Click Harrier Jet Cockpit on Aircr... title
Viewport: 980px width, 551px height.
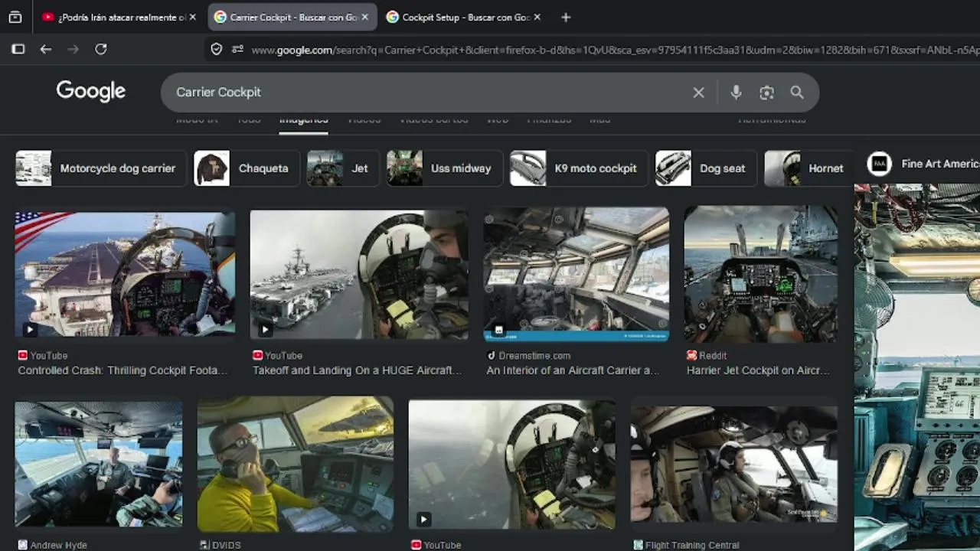coord(758,370)
